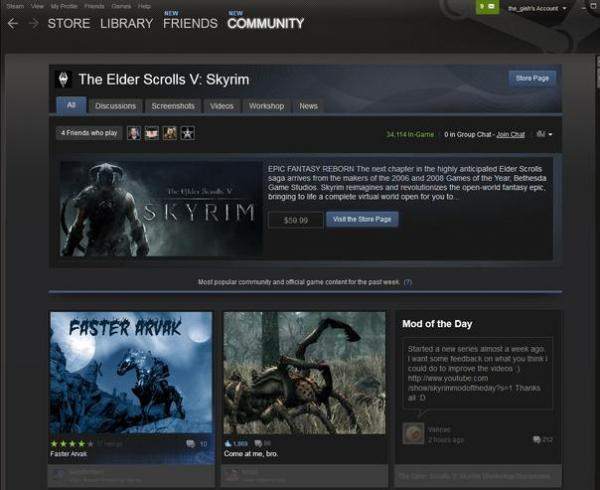
Task: Click the Visit the Store Page button
Action: 361,219
